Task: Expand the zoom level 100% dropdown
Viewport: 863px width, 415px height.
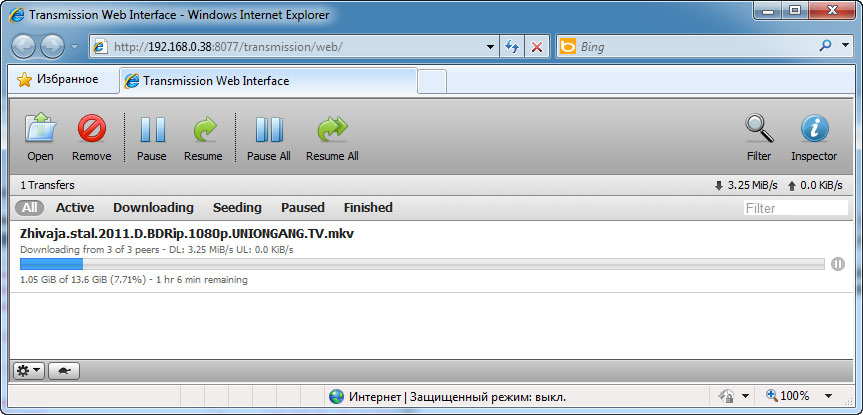Action: 828,396
